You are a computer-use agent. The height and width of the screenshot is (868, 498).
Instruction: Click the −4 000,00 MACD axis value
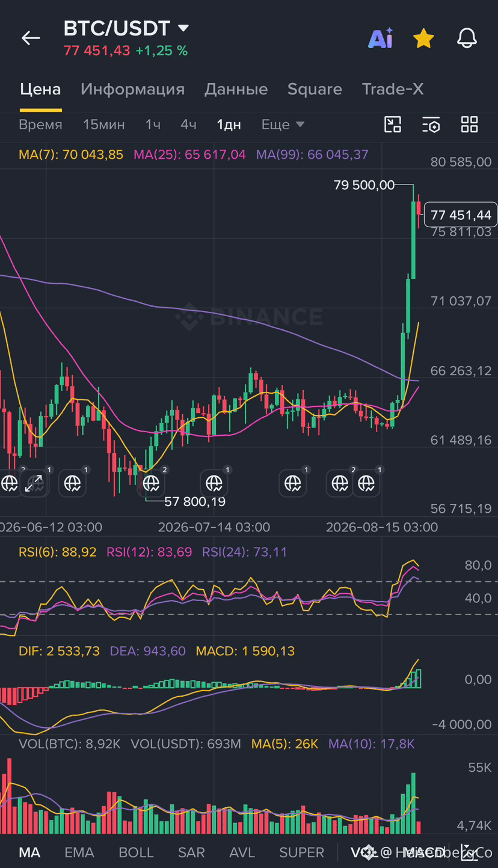pyautogui.click(x=462, y=724)
